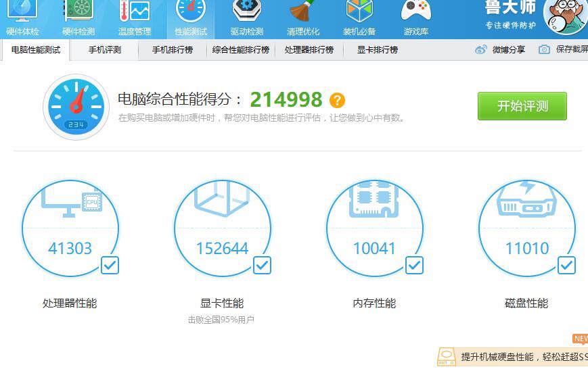This screenshot has height=371, width=588.
Task: Switch to 手机排行榜 tab
Action: tap(173, 50)
